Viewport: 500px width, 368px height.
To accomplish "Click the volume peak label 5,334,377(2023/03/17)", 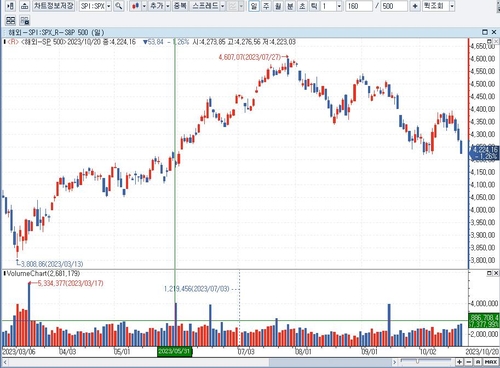I will coord(70,283).
